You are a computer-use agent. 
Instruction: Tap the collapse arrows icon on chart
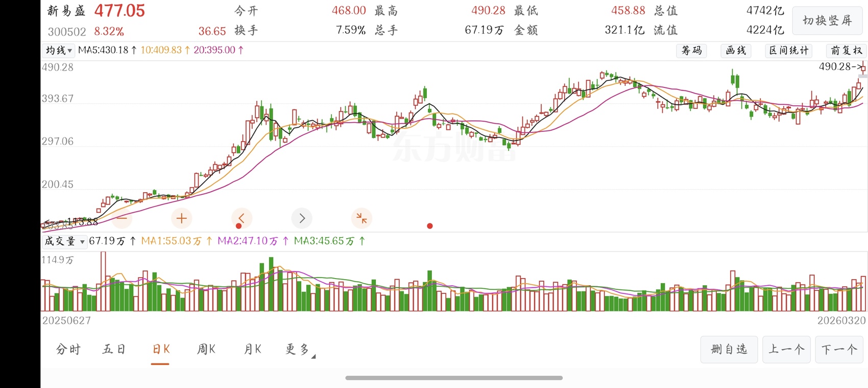[361, 218]
